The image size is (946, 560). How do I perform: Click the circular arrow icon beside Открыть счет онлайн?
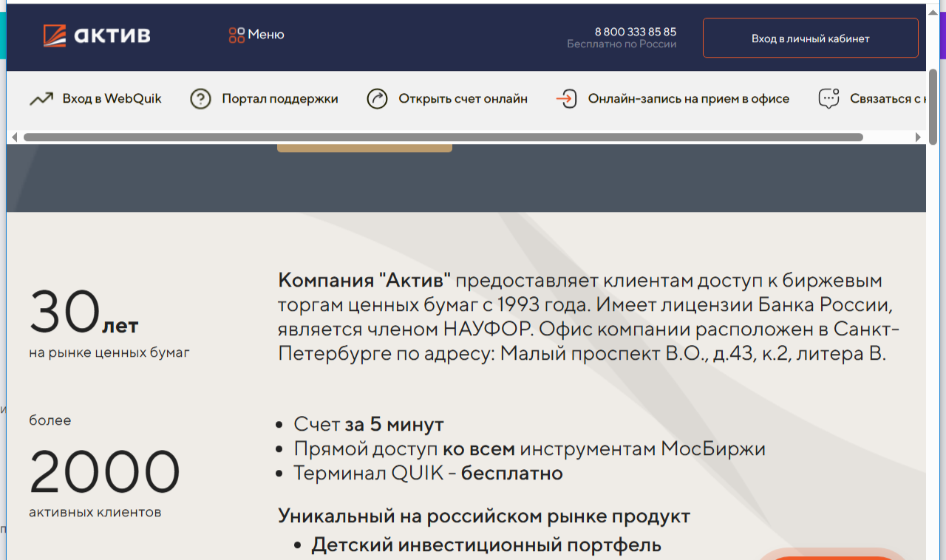[377, 98]
